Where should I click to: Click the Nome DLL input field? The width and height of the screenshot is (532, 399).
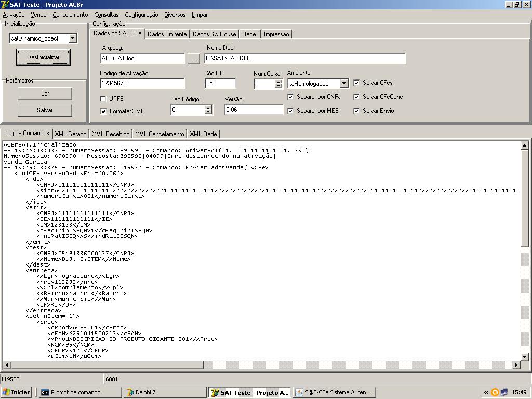pos(304,58)
